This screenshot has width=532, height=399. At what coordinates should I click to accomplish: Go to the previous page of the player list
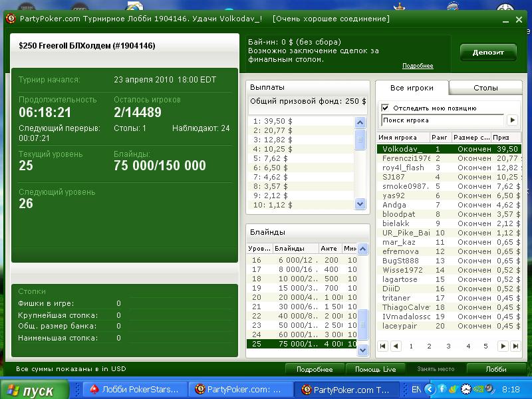pos(396,346)
